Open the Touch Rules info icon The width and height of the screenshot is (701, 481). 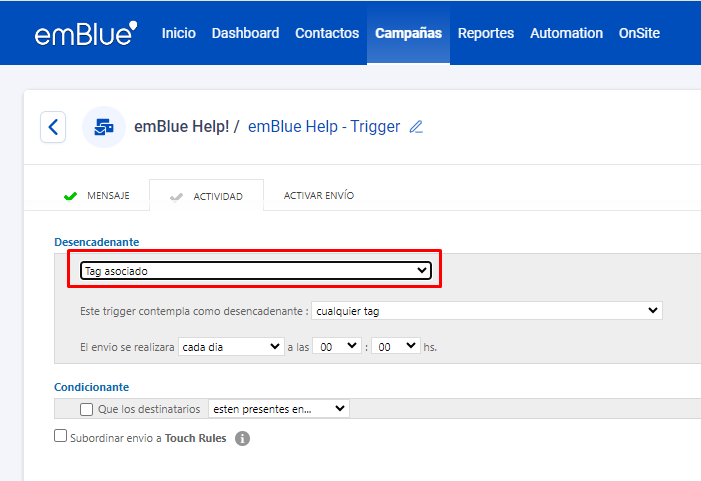click(x=242, y=439)
